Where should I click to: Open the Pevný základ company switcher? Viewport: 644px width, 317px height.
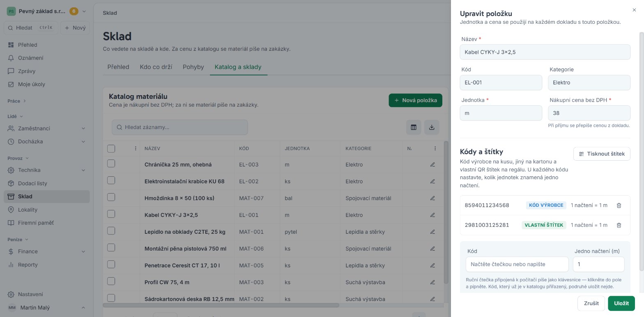pos(46,11)
